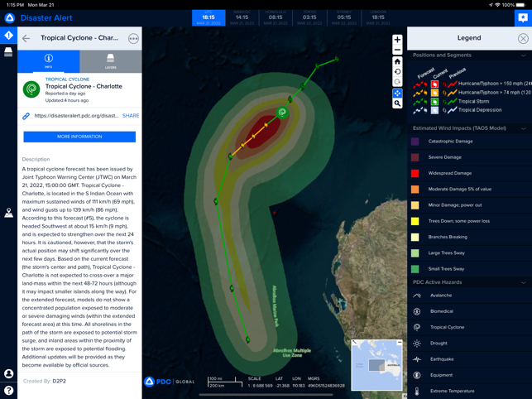Go back with the left arrow

(26, 38)
